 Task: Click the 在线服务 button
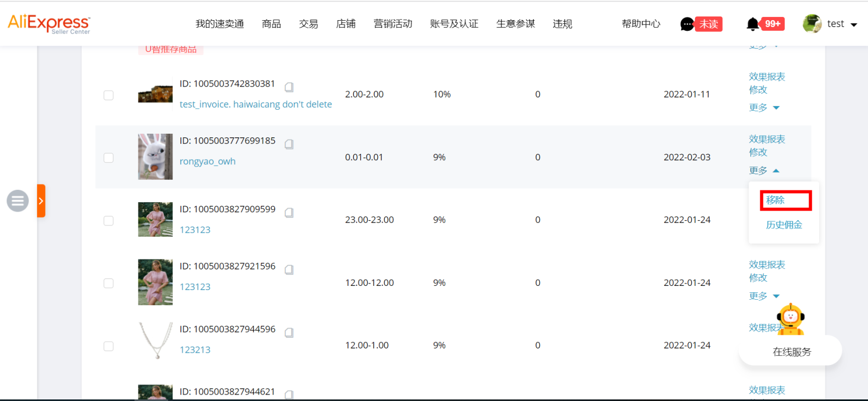792,352
